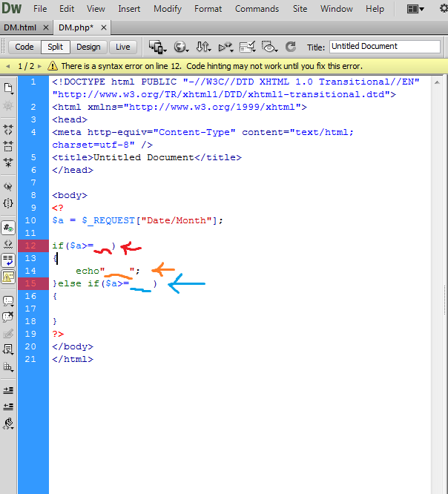
Task: Open the File Management arrows menu
Action: pos(203,47)
